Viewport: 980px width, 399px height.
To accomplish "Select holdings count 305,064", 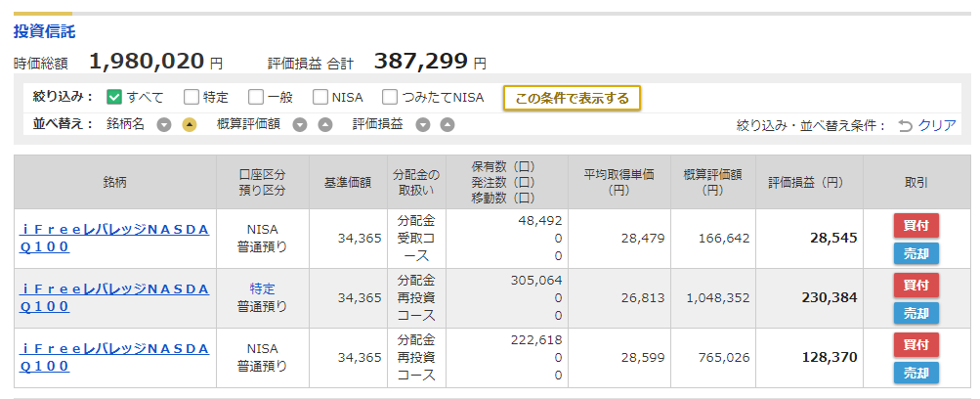I will pos(536,280).
